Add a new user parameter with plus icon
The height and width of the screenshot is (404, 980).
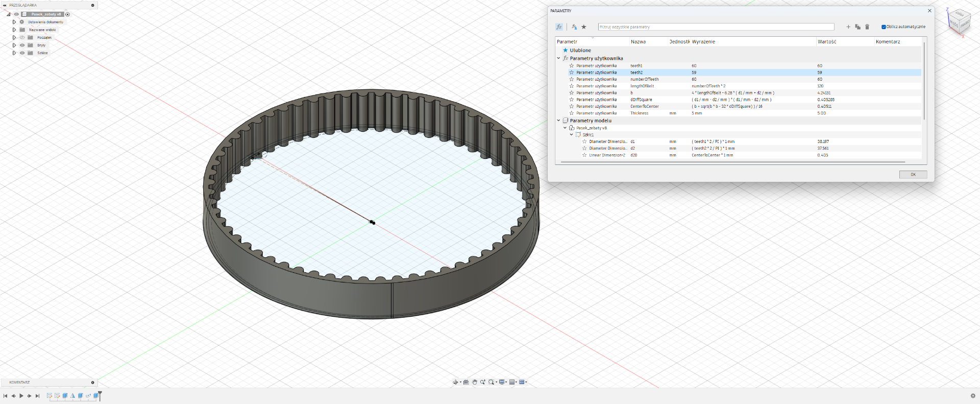pos(848,27)
